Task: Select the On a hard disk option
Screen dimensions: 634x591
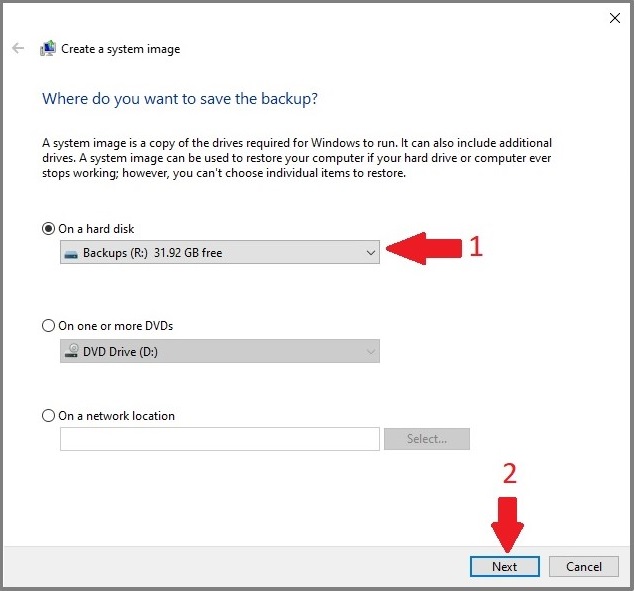Action: point(49,229)
